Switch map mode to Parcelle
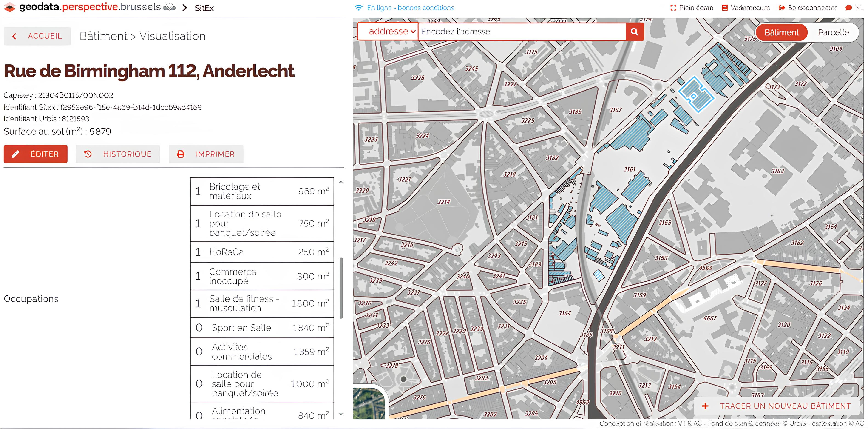Image resolution: width=868 pixels, height=429 pixels. coord(833,32)
